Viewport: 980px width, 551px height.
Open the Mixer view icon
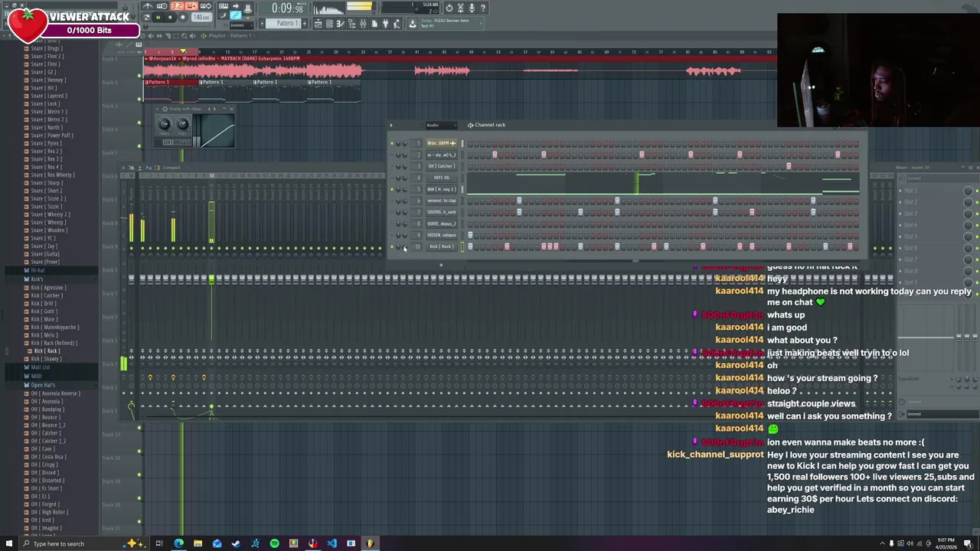tap(363, 24)
